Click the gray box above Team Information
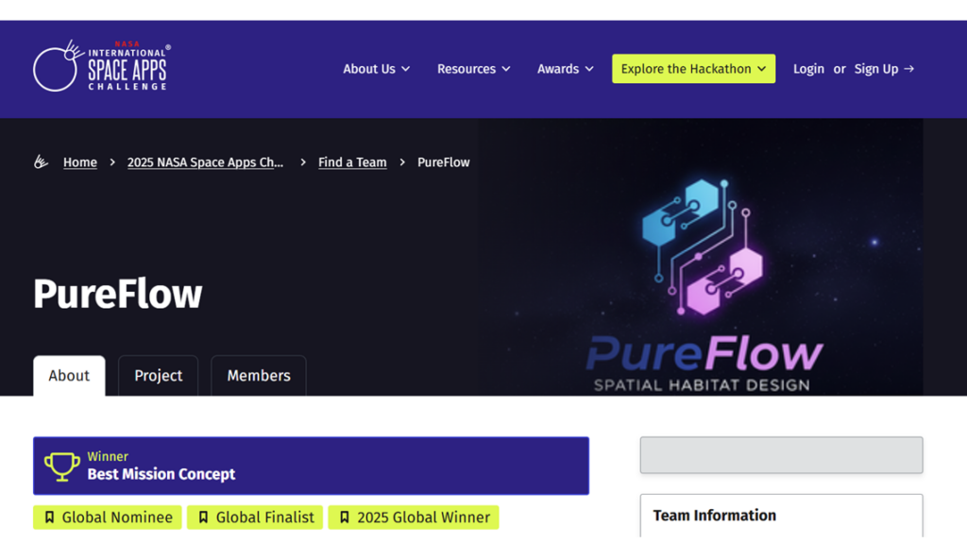 [781, 455]
